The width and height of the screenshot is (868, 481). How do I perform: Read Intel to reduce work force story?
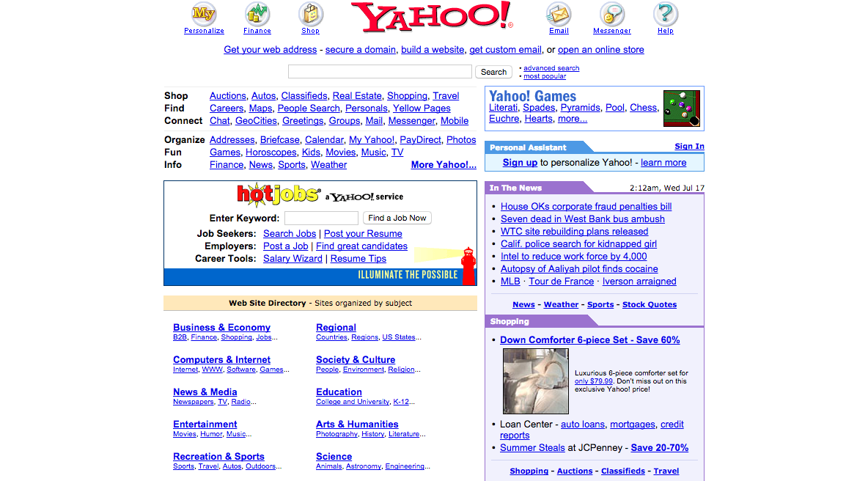click(x=573, y=257)
